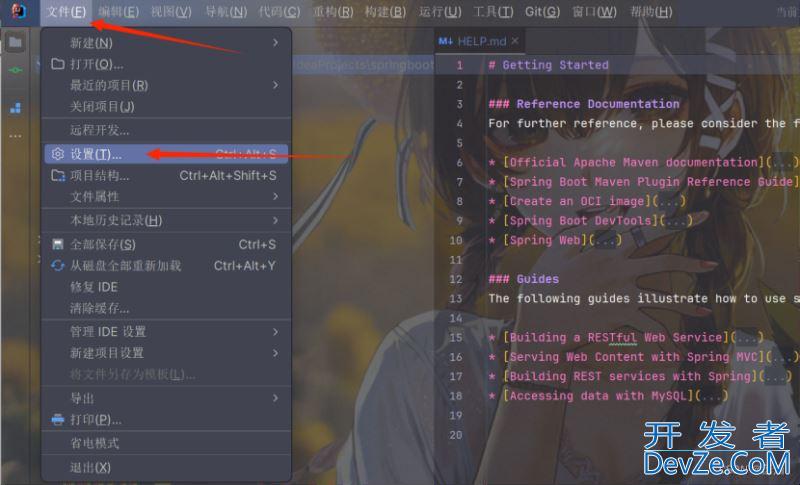Click the save disk icon beside 全部保存
800x485 pixels.
click(x=58, y=244)
